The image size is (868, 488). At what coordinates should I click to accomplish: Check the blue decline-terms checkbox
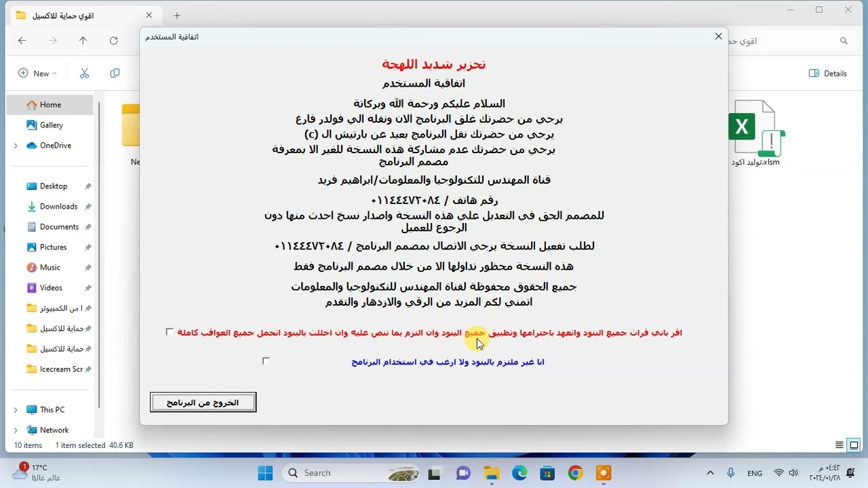click(266, 361)
